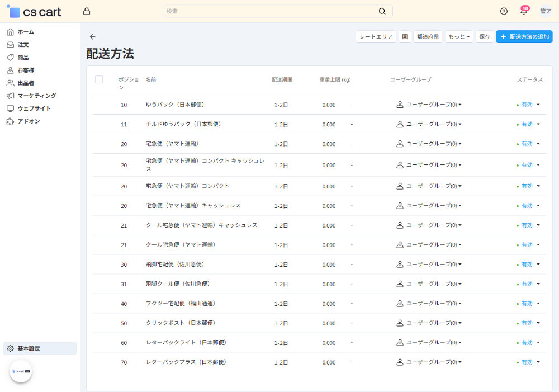Open ウェブサイト from the sidebar
Viewport: 559px width, 392px height.
(x=11, y=108)
